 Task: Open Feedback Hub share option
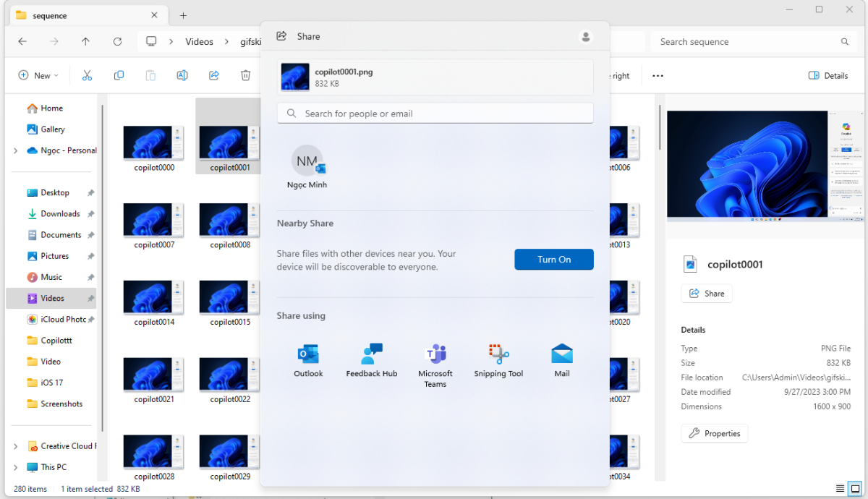pyautogui.click(x=371, y=354)
